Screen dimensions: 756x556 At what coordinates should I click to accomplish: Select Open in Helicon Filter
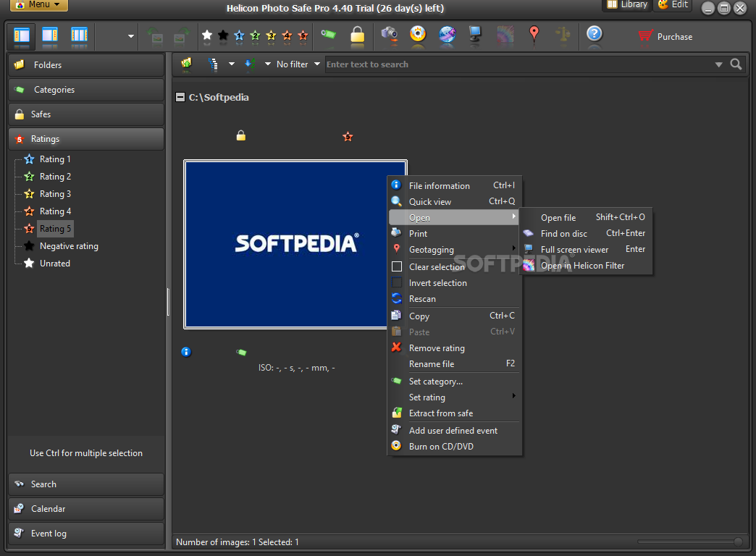[586, 266]
